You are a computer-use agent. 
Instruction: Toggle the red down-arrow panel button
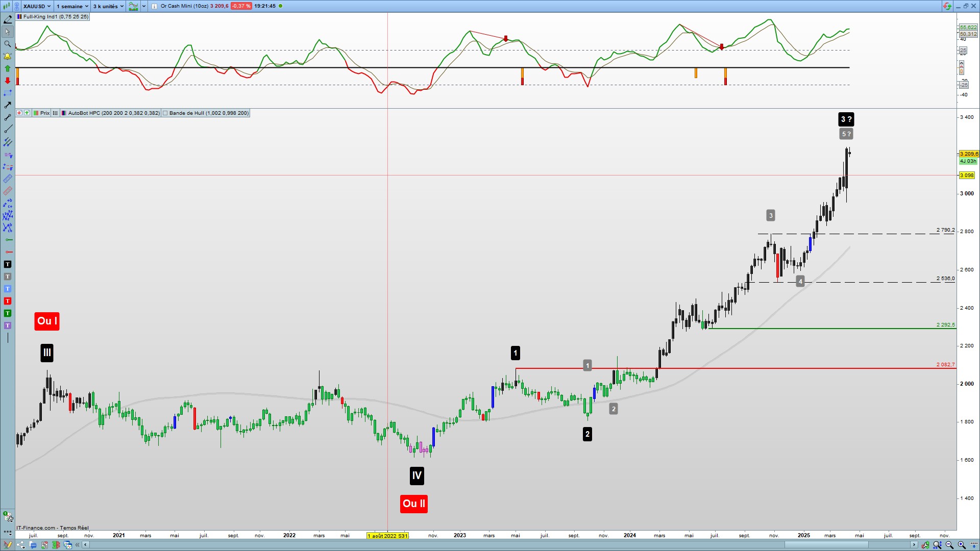(x=19, y=113)
